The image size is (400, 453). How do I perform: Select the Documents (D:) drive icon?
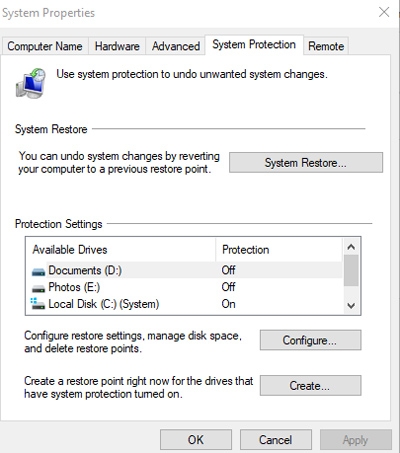[38, 272]
